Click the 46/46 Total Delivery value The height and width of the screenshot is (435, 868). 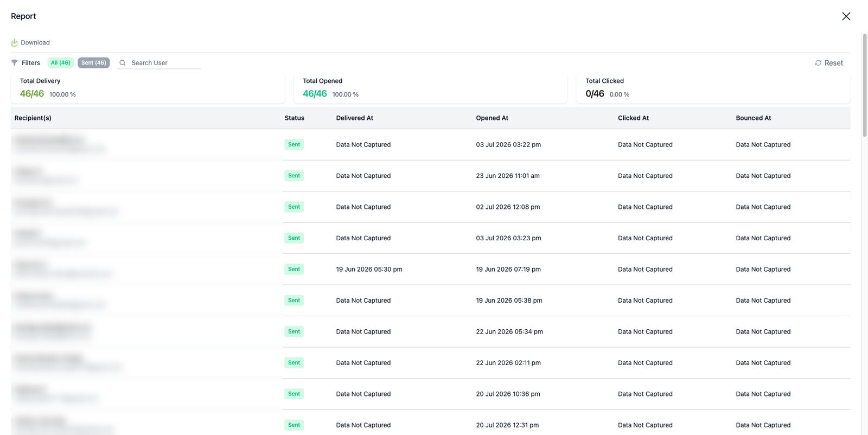click(32, 94)
